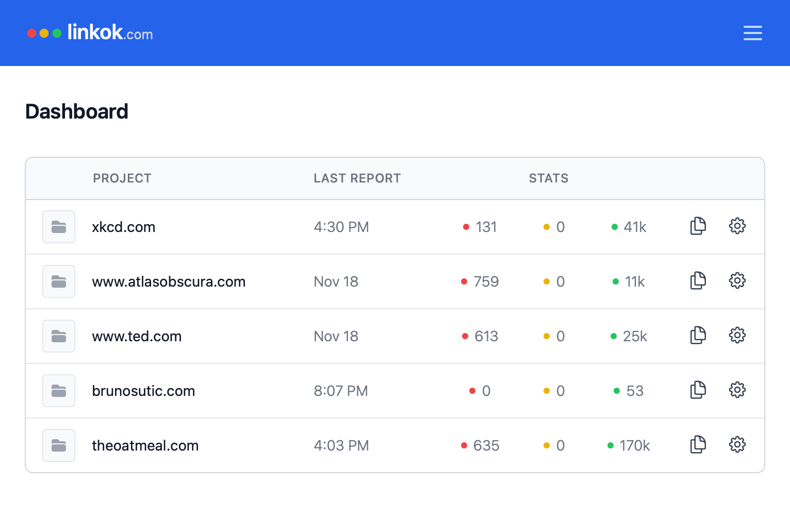Open settings gear for theoatmeal.com
This screenshot has height=532, width=790.
(x=737, y=445)
